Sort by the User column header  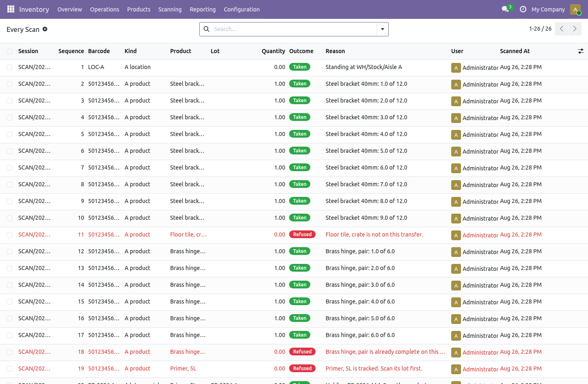pos(457,51)
